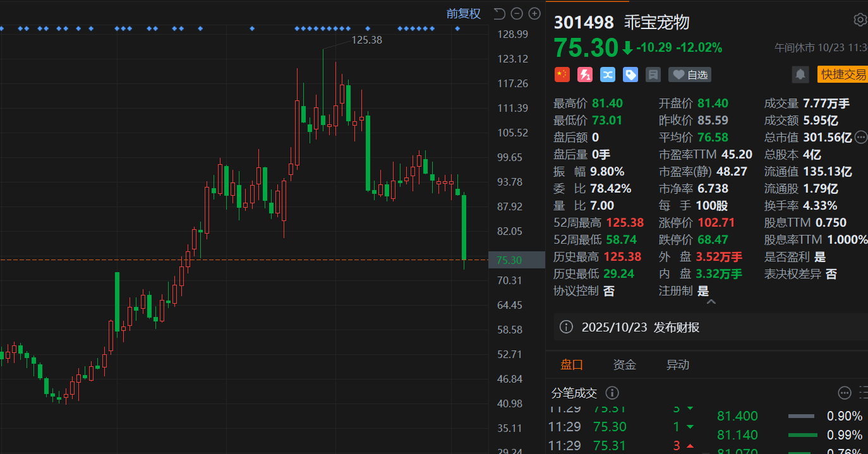Switch to the 资金 tab
868x454 pixels.
(624, 364)
